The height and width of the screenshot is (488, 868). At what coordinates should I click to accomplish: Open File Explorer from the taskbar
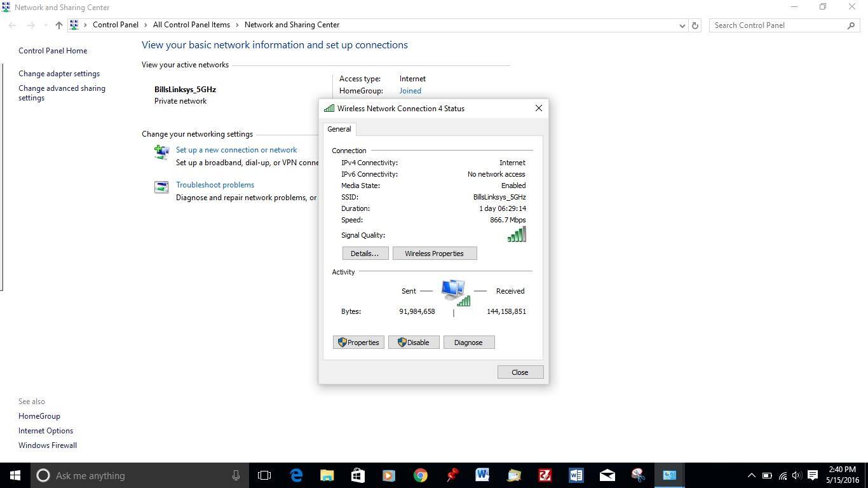tap(327, 475)
